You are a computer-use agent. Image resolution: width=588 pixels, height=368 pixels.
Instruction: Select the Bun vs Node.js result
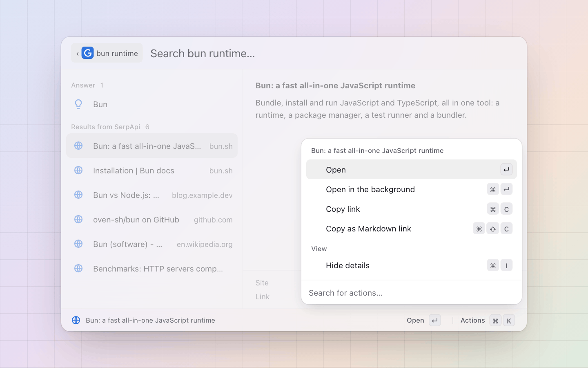[152, 195]
